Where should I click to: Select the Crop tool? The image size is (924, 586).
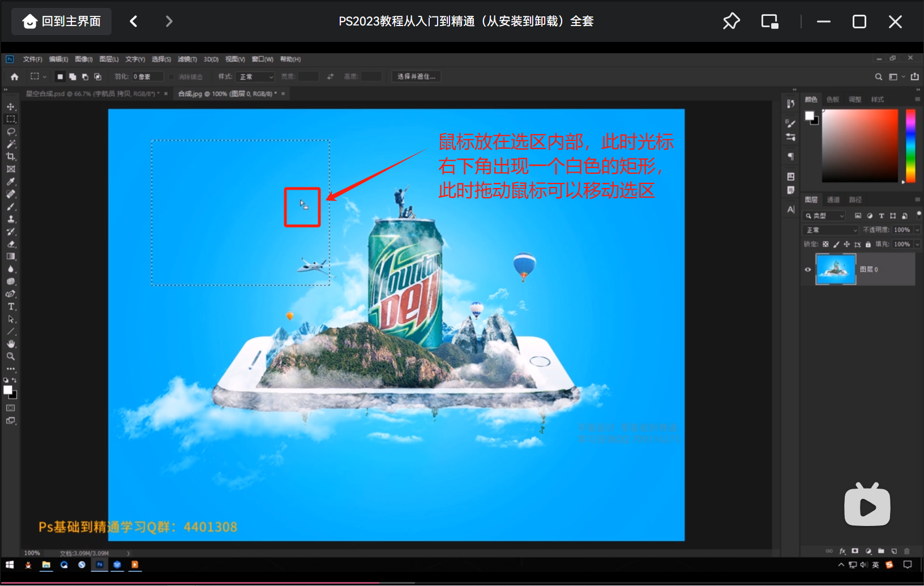[11, 156]
